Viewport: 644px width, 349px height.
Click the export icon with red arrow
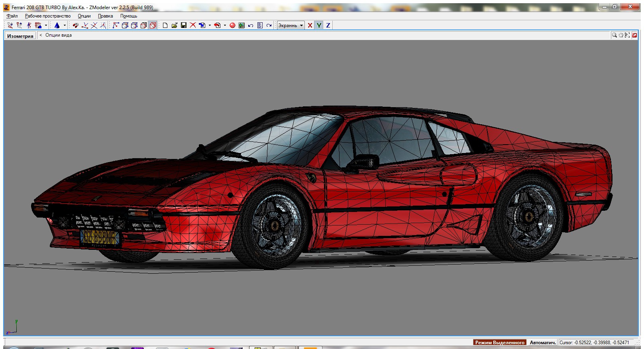217,25
